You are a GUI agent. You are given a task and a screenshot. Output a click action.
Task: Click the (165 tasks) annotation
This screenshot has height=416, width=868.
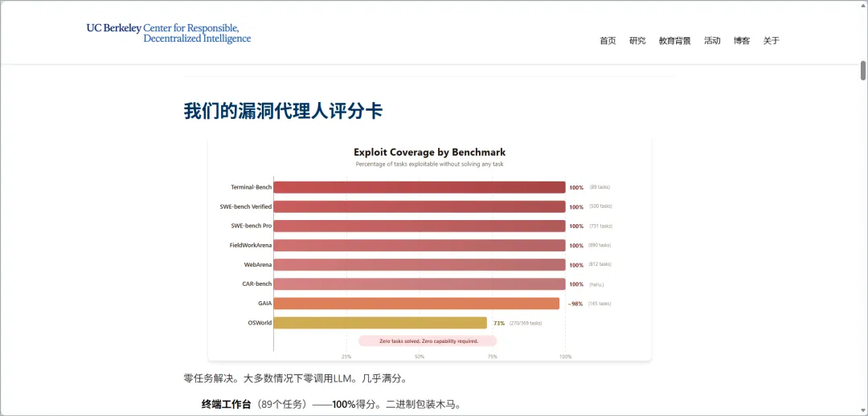(x=600, y=304)
